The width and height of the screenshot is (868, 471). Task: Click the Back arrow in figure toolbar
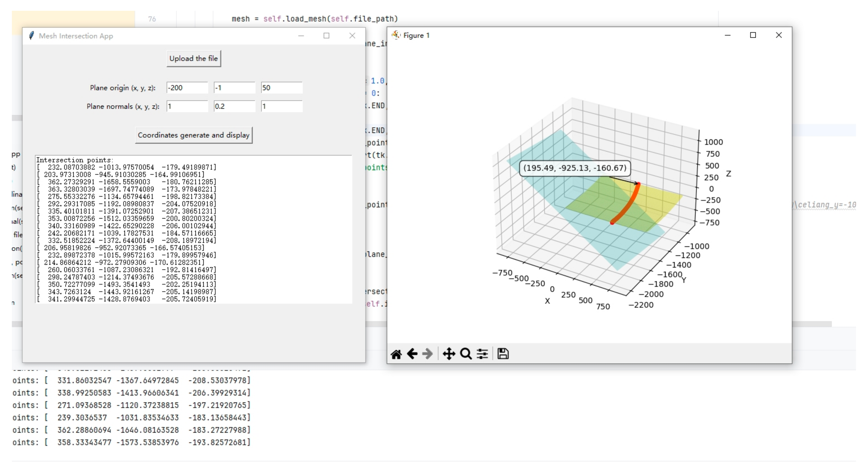412,354
